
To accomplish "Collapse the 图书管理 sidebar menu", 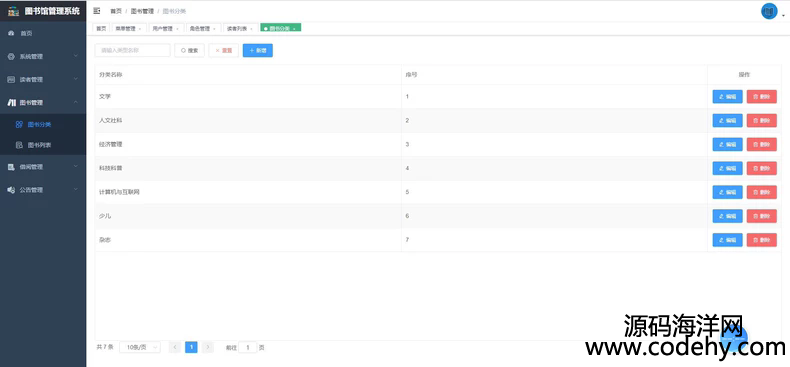I will (43, 102).
